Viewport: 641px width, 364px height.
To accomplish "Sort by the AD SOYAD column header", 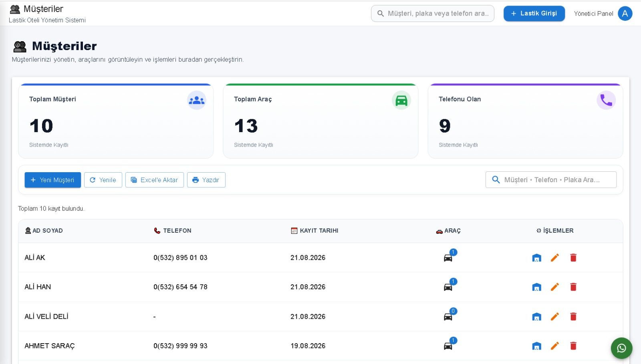I will tap(44, 231).
